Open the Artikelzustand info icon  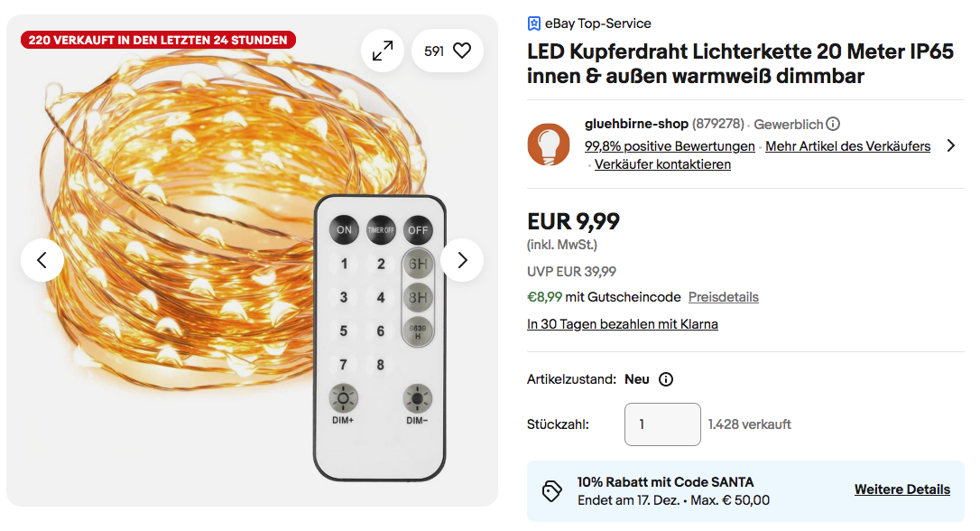pos(666,379)
